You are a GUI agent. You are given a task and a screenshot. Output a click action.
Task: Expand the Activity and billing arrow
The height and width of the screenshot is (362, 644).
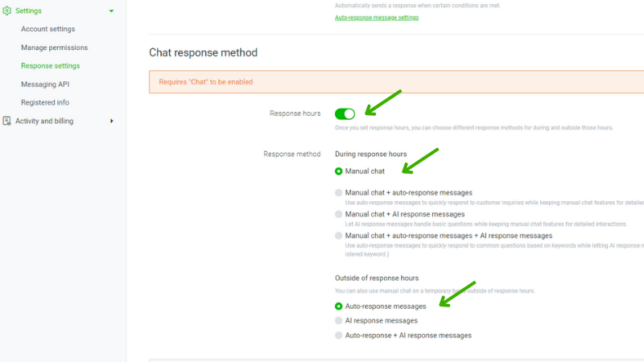click(x=112, y=121)
